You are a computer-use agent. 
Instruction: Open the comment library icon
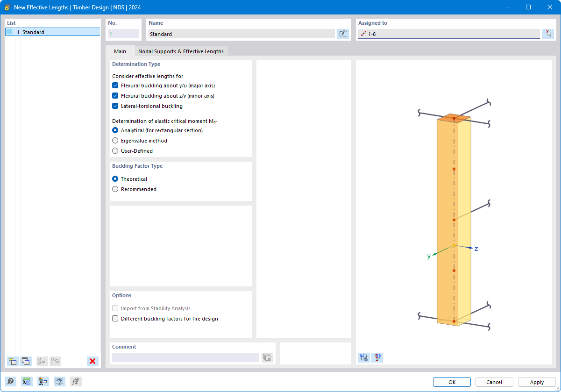tap(267, 357)
